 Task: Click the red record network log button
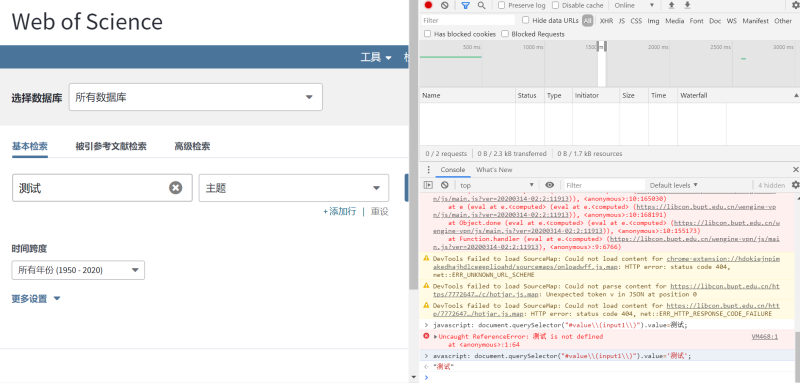[x=429, y=5]
